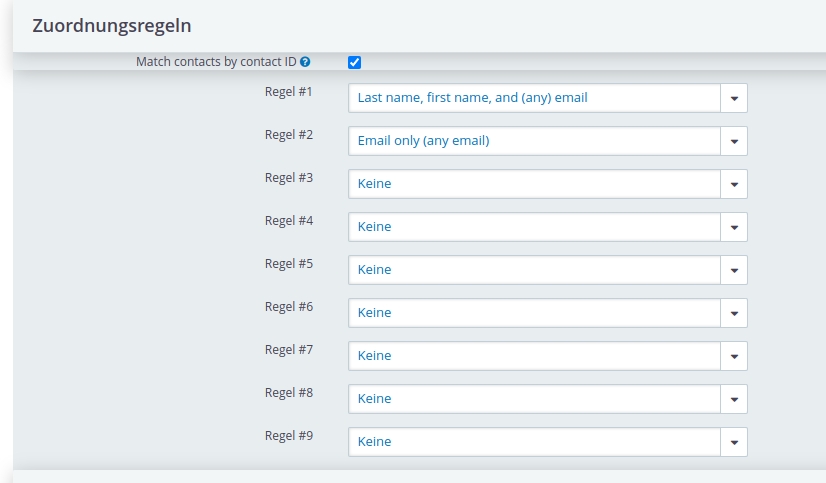826x483 pixels.
Task: Click the Keine value of Regel #3
Action: pos(375,184)
